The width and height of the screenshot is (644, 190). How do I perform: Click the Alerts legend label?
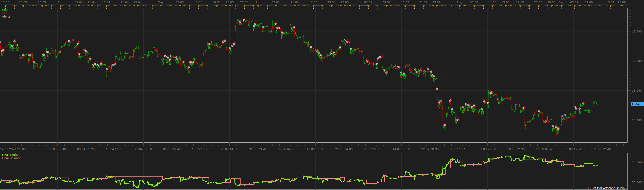(6, 16)
